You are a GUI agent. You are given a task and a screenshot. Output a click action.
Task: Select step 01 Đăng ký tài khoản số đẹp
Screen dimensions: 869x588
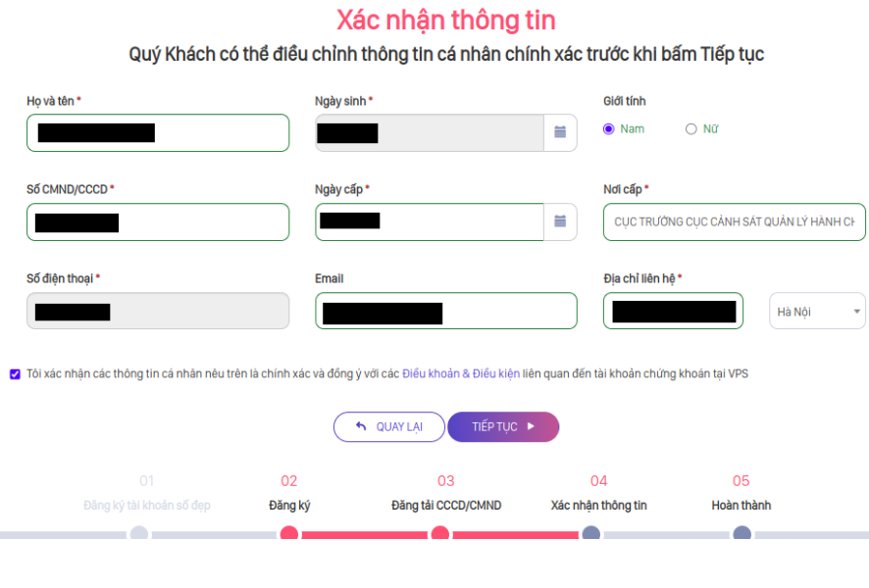pyautogui.click(x=139, y=534)
